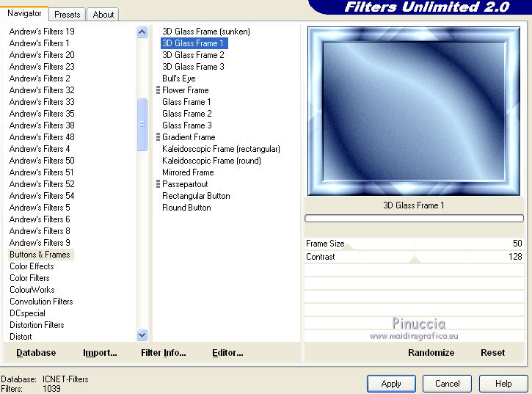Select Andrew's Filters 48 category
This screenshot has width=532, height=394.
[42, 137]
